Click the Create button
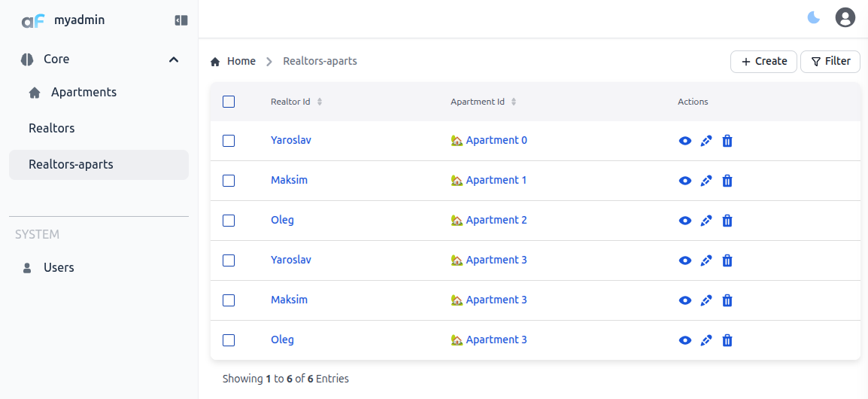This screenshot has height=399, width=868. coord(763,62)
